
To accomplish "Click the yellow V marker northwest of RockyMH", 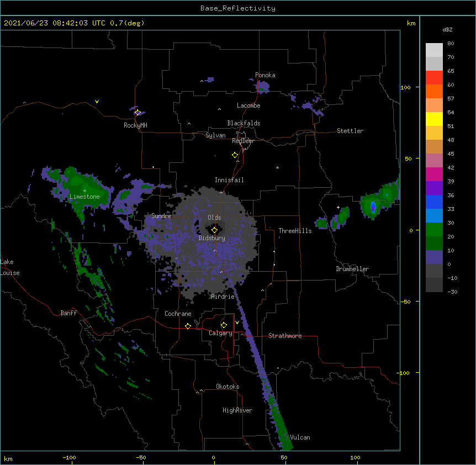I will 97,102.
